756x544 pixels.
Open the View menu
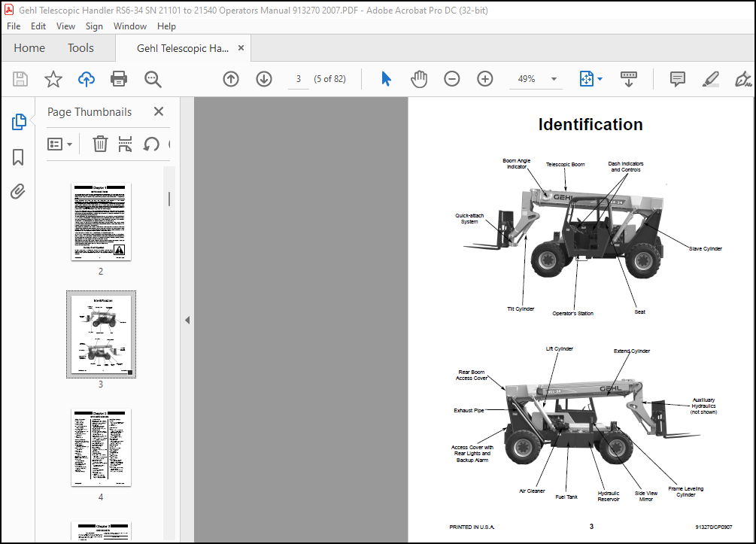(65, 26)
